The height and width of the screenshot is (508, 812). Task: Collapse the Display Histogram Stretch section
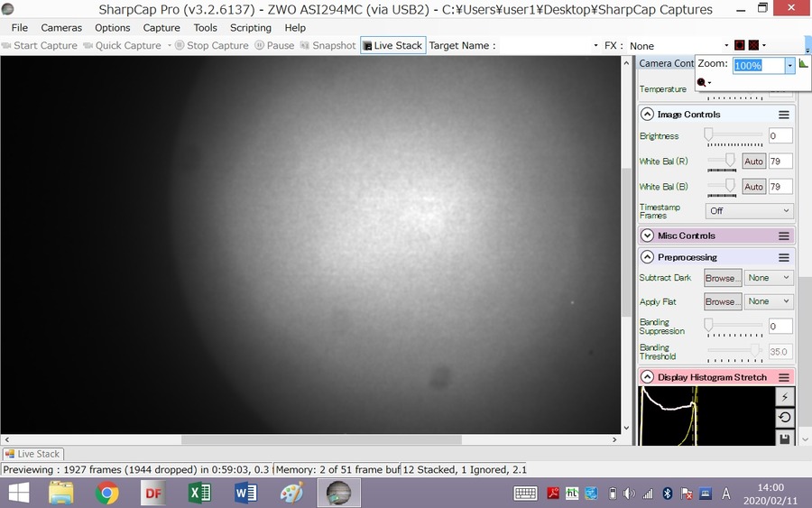point(647,377)
